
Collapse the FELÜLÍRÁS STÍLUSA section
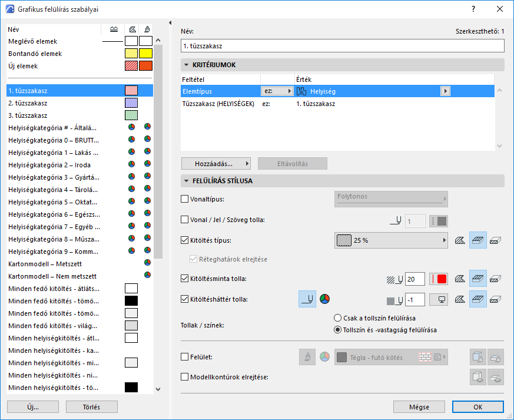(187, 181)
